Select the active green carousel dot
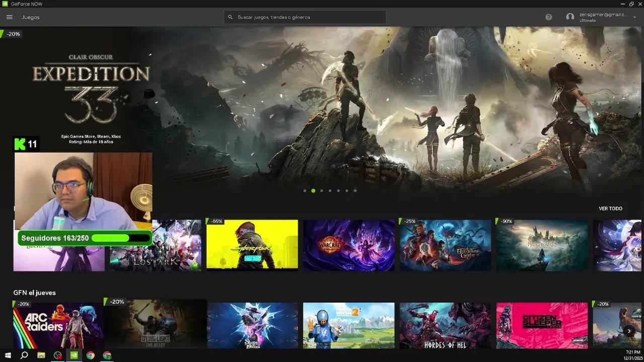Viewport: 644px width, 362px height. pos(313,191)
